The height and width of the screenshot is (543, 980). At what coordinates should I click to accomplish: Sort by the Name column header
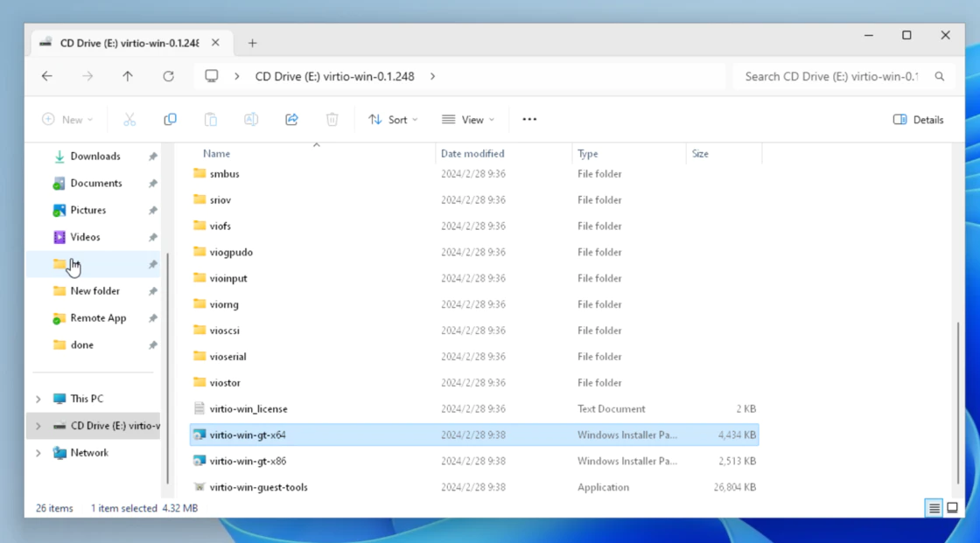coord(216,154)
